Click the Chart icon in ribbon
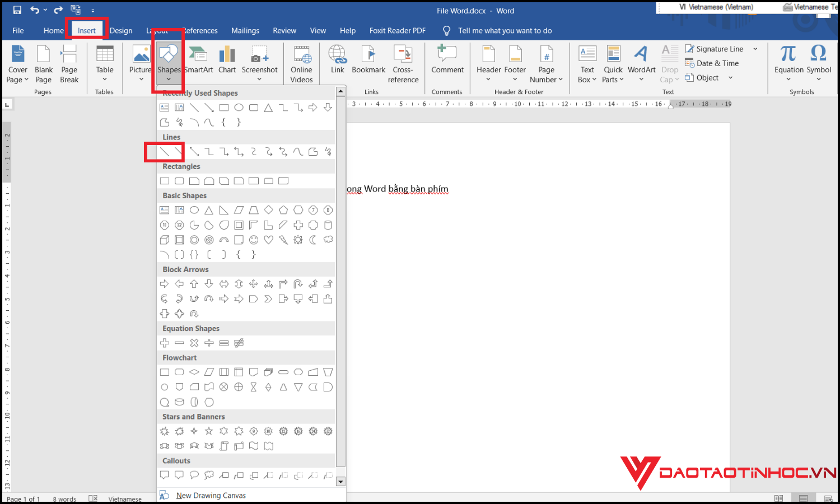Screen dimensions: 840x504 coord(227,60)
